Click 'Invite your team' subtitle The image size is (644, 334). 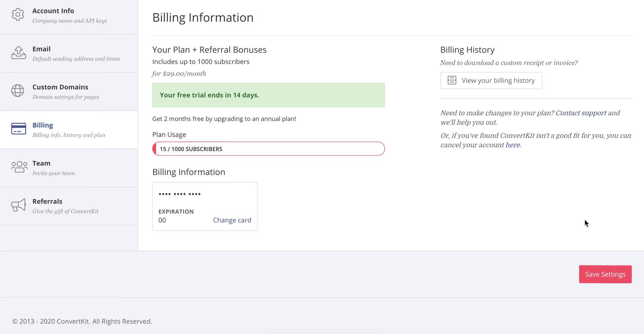tap(54, 173)
